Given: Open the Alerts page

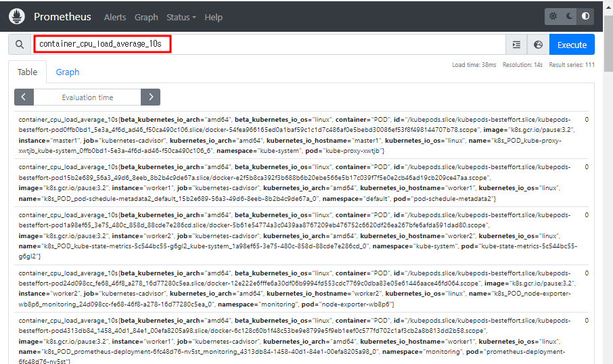Looking at the screenshot, I should [115, 17].
